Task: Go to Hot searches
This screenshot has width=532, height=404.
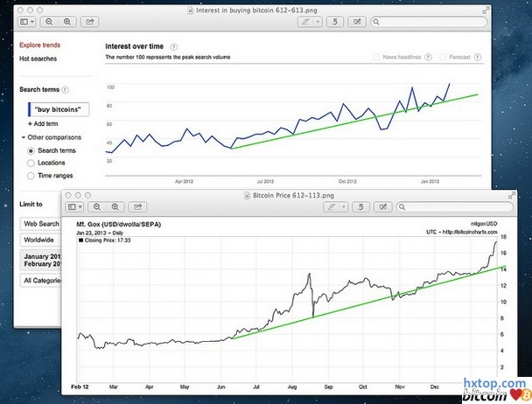Action: (x=38, y=59)
